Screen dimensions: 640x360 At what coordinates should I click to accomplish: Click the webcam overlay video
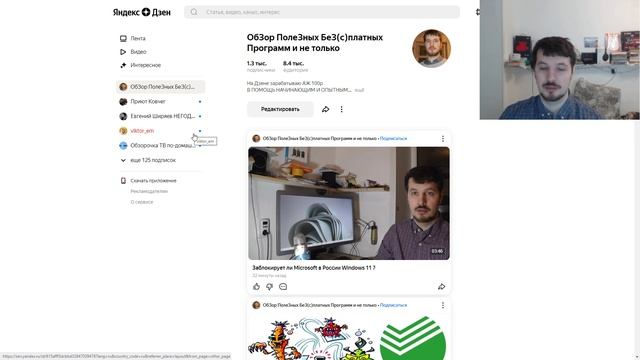[560, 60]
